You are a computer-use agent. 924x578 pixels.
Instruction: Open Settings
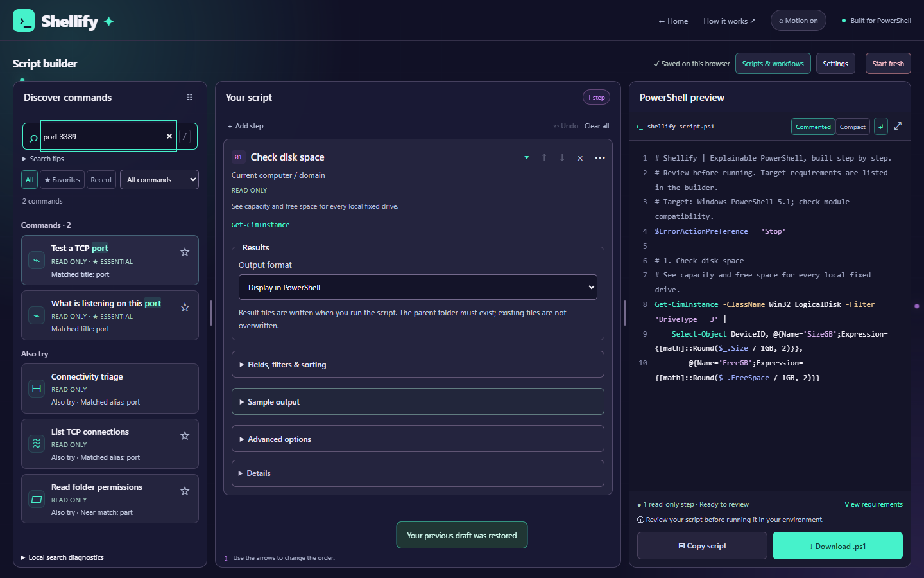click(x=835, y=64)
